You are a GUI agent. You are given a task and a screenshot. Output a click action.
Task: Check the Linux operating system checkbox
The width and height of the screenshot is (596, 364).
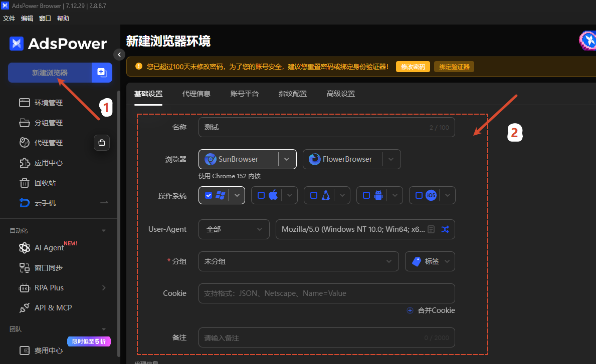[x=314, y=195]
